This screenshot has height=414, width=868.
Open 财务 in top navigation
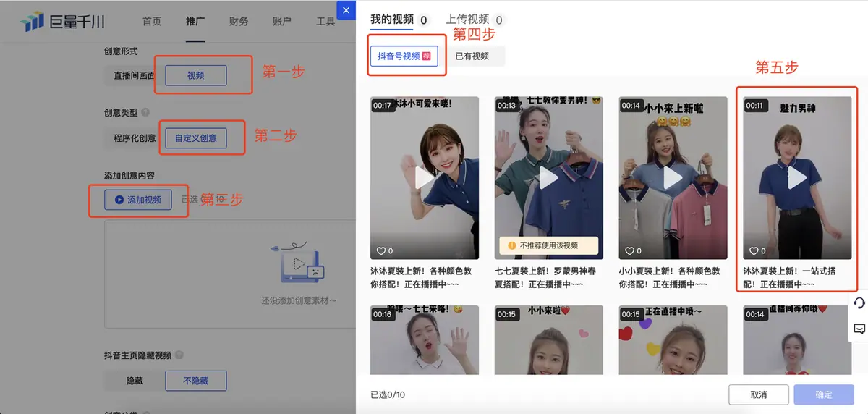coord(239,22)
